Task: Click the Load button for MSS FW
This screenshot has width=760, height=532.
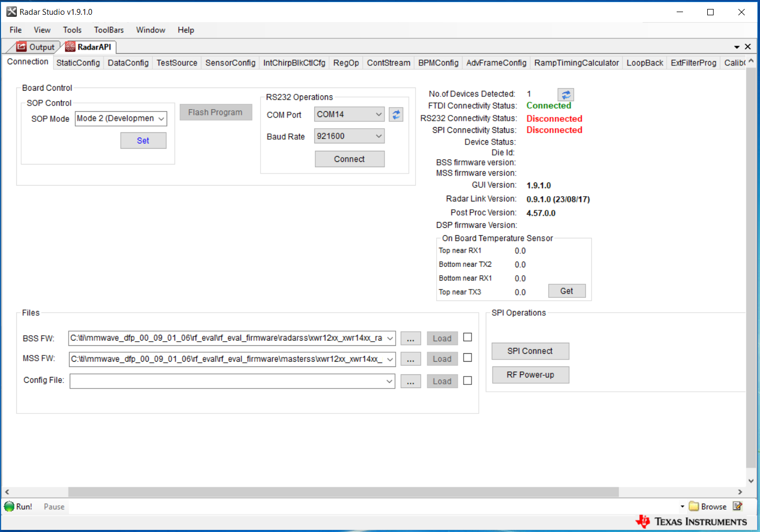Action: (x=442, y=359)
